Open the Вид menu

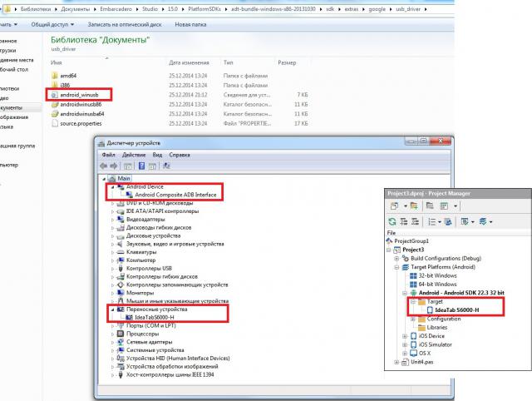pyautogui.click(x=157, y=155)
